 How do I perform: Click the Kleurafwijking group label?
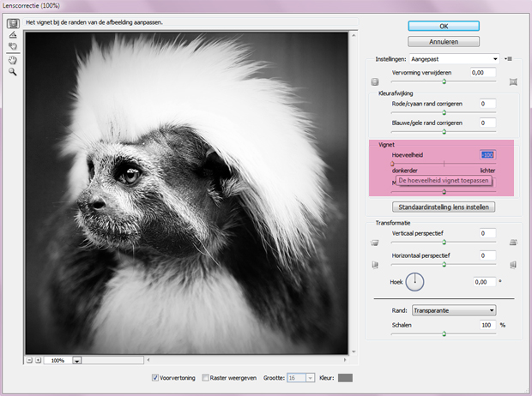[396, 93]
